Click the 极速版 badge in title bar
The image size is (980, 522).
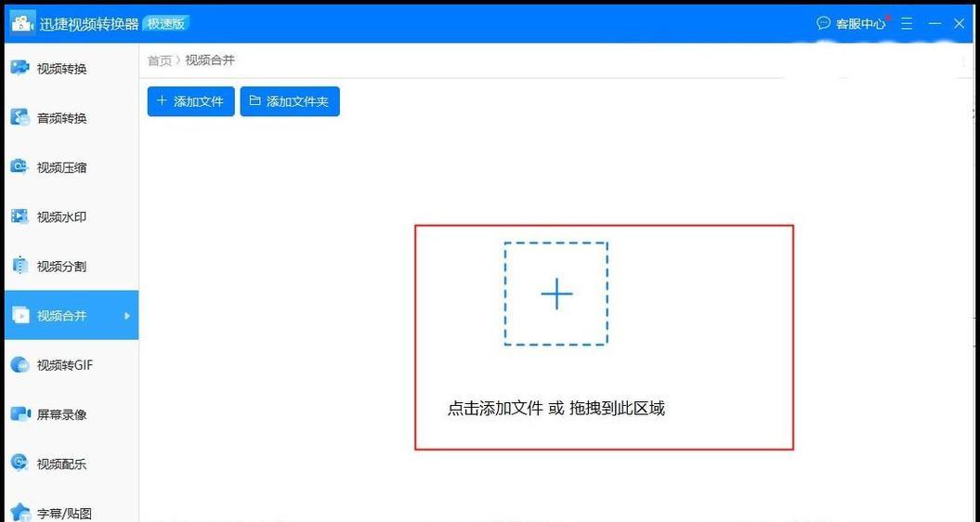click(x=165, y=24)
